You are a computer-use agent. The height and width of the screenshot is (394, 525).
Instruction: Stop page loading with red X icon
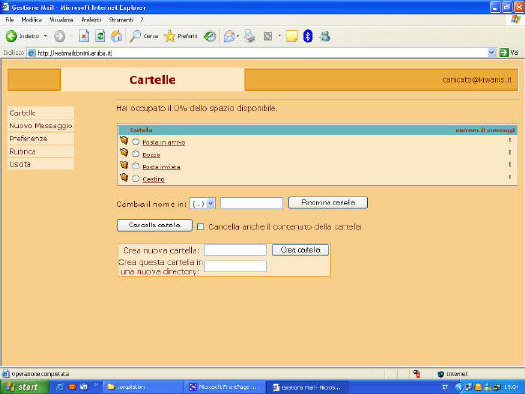click(84, 36)
